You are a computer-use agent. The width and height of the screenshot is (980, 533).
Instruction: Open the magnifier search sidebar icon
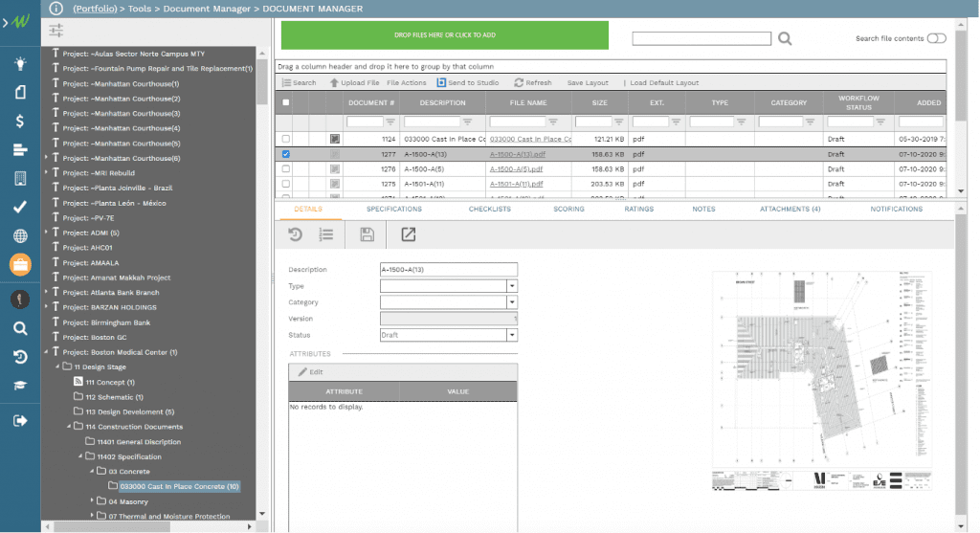point(20,328)
